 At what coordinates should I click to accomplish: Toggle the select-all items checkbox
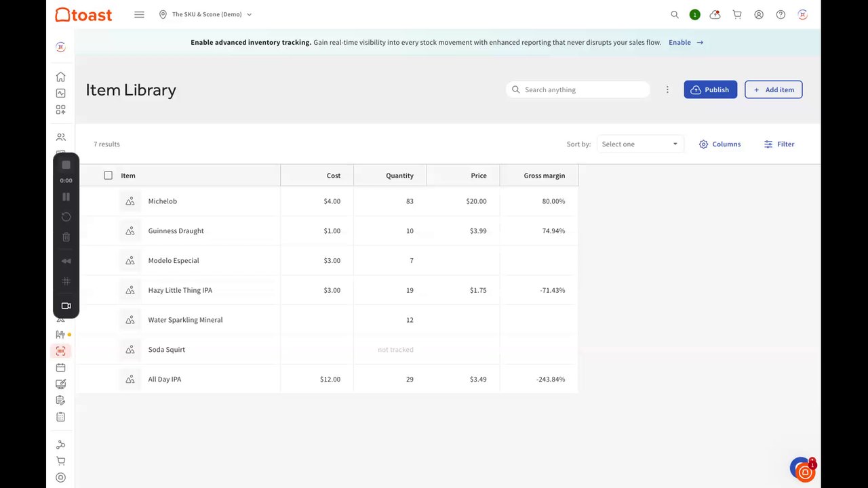click(108, 175)
